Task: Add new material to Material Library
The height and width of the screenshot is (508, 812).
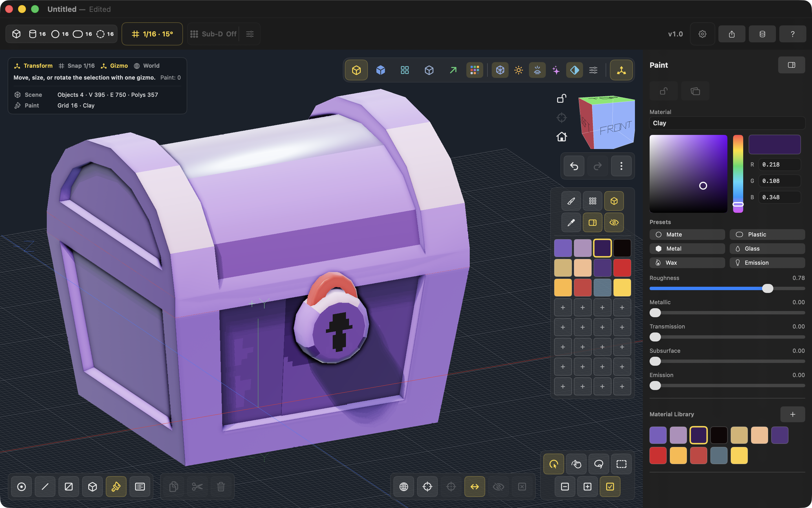Action: 793,414
